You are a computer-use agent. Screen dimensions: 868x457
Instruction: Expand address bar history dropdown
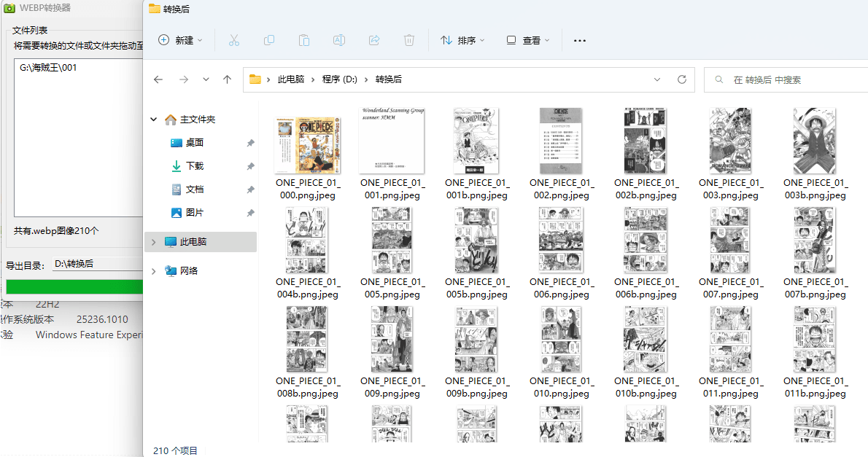click(x=657, y=79)
